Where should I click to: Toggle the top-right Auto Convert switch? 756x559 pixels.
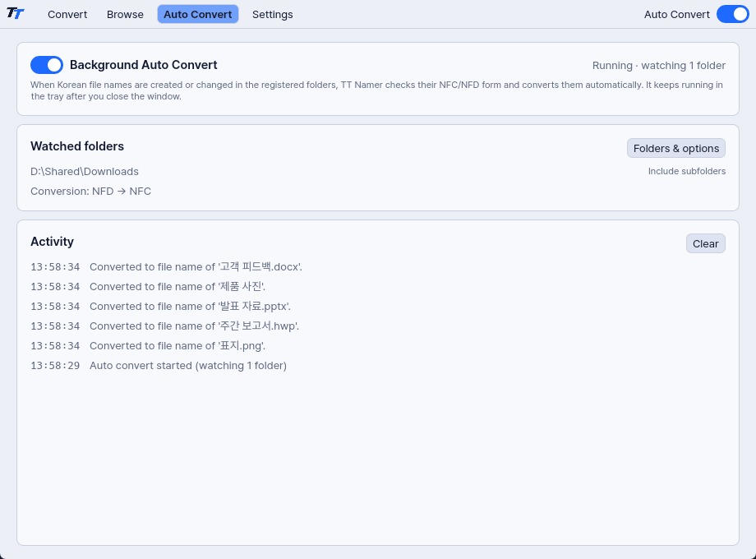732,15
